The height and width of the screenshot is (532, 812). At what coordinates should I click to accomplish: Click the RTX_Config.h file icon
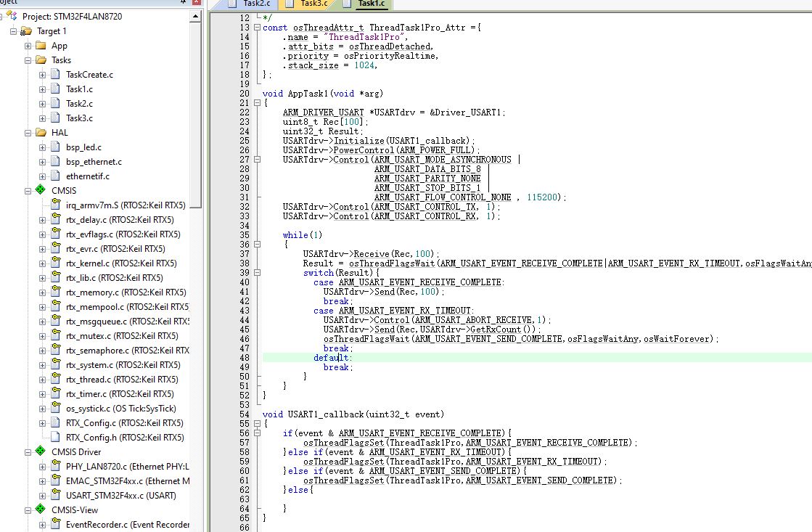click(x=55, y=437)
